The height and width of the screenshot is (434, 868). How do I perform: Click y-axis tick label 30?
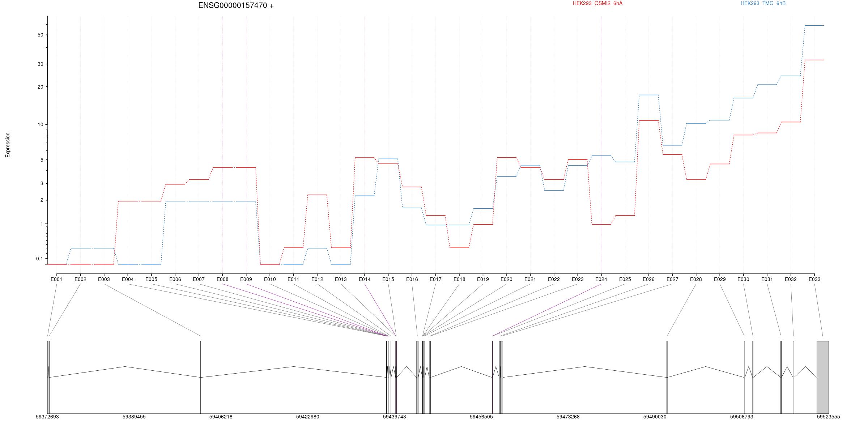(x=40, y=64)
